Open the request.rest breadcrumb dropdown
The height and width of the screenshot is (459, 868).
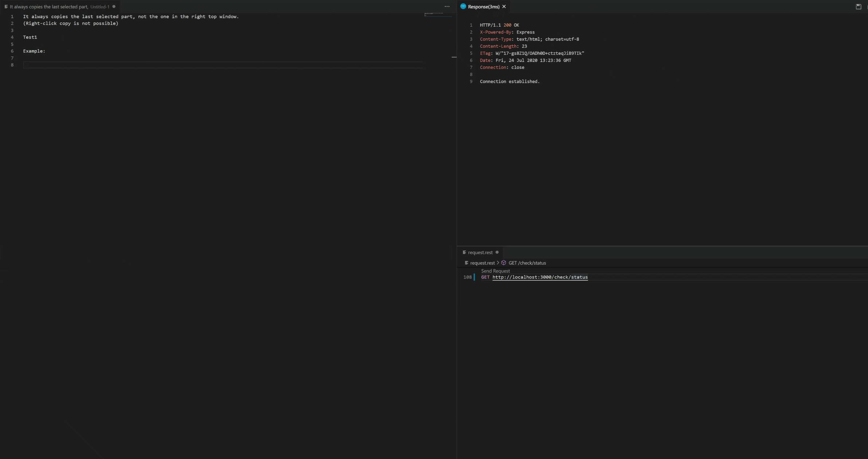coord(483,262)
